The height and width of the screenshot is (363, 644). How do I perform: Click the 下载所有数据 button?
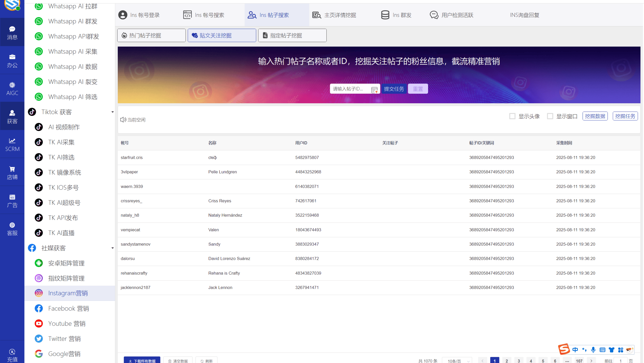[142, 360]
